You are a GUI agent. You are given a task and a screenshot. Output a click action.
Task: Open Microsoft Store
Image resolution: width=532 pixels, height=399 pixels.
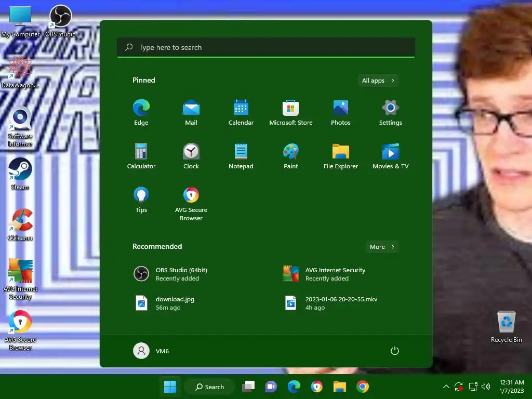291,113
